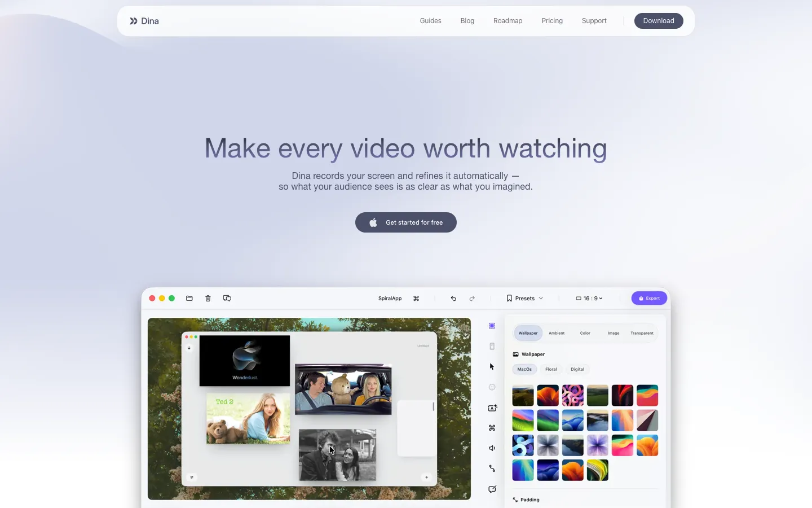Select the Digital wallpaper category

(x=577, y=369)
